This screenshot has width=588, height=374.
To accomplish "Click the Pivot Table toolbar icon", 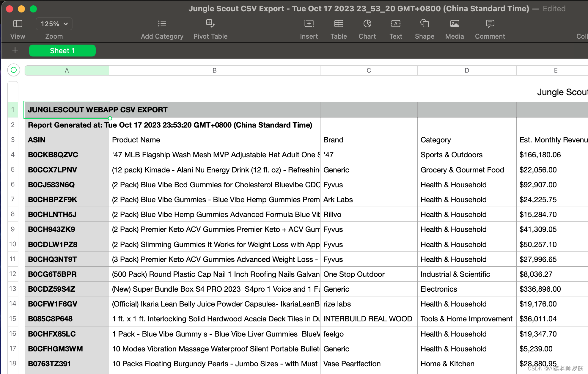I will 210,23.
